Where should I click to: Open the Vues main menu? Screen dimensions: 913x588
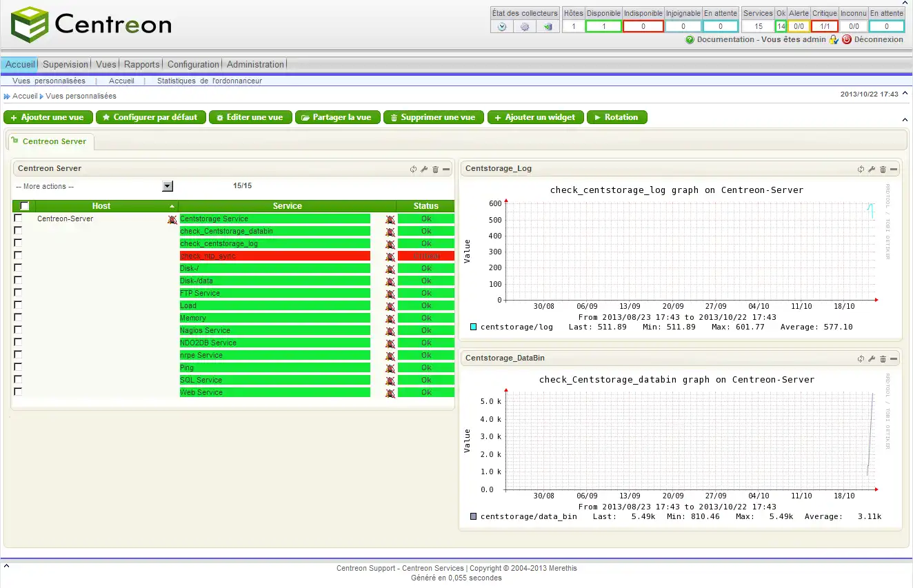(x=106, y=64)
